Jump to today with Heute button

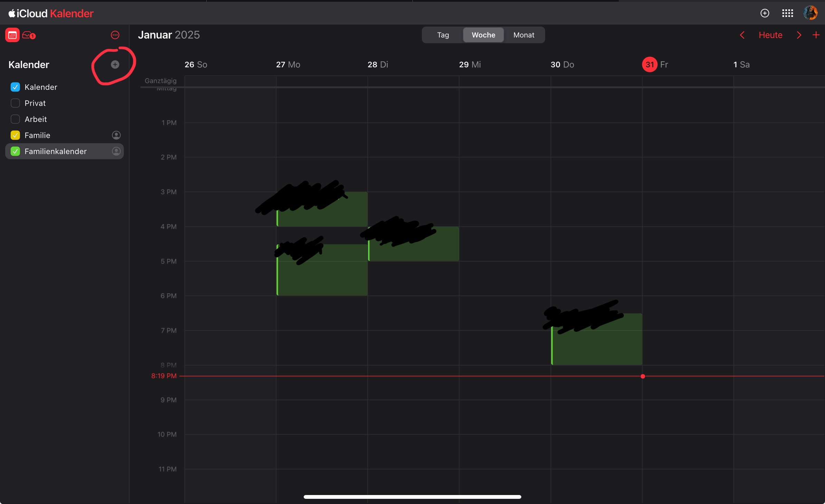click(x=770, y=35)
